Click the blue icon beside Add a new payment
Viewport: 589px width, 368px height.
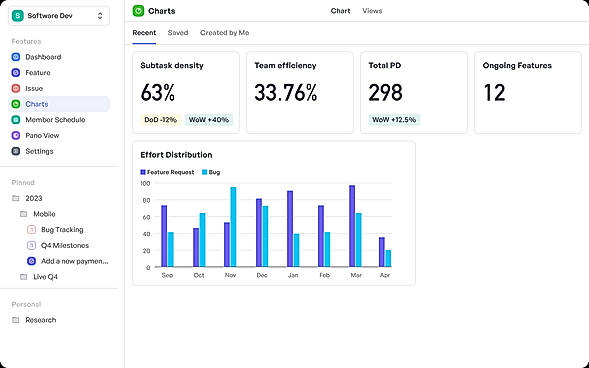coord(32,261)
